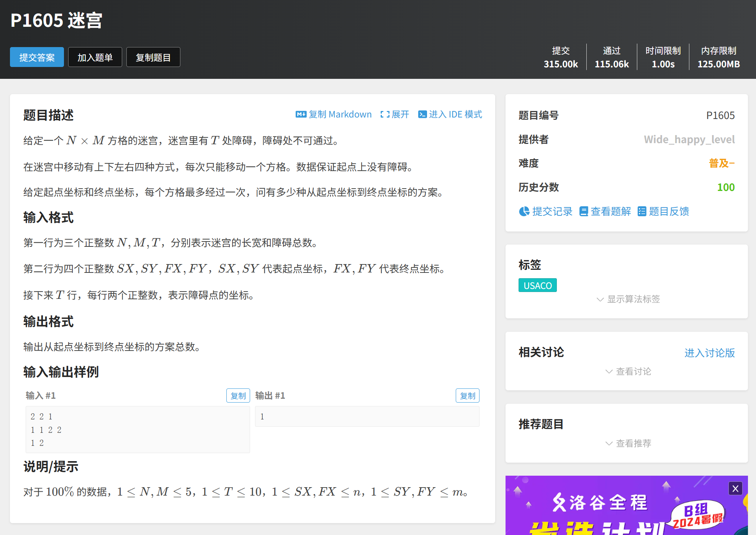Copy sample output #1

pos(467,396)
